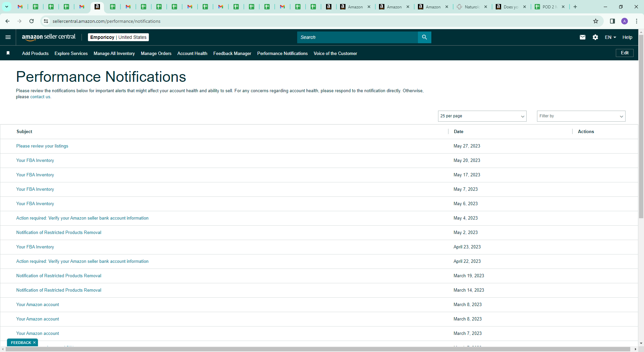The height and width of the screenshot is (352, 644).
Task: Open the settings gear menu
Action: click(595, 37)
